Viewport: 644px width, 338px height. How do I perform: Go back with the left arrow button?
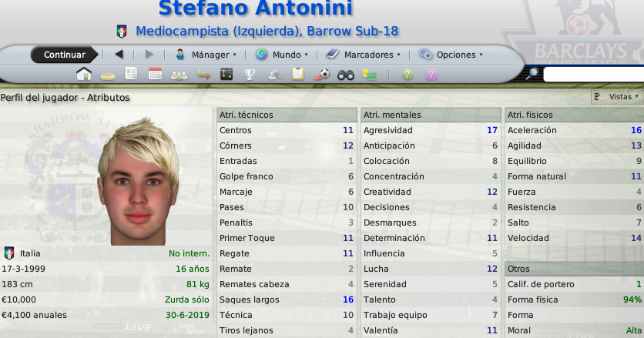119,54
